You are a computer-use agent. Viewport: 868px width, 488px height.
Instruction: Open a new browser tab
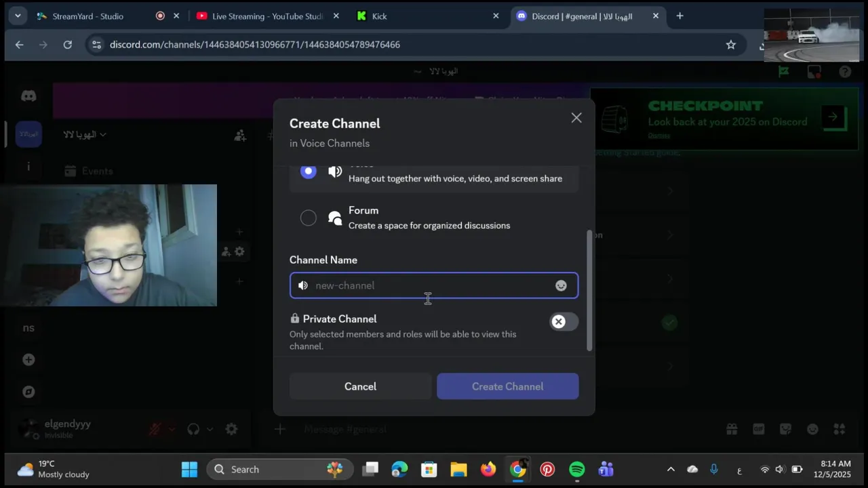(679, 16)
